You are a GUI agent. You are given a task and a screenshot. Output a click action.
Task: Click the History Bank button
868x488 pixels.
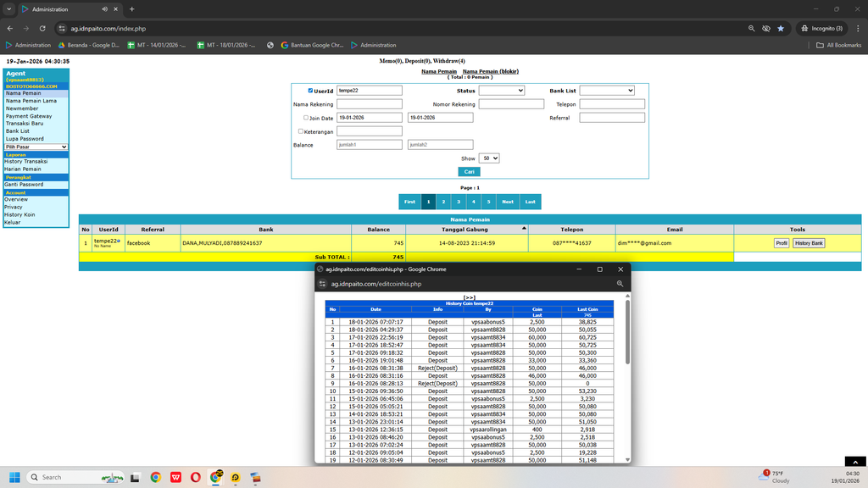(x=809, y=243)
